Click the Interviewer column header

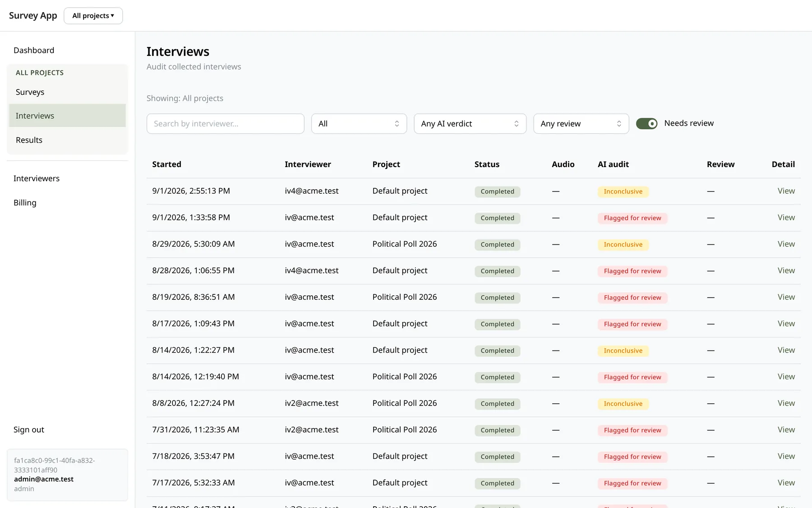308,164
